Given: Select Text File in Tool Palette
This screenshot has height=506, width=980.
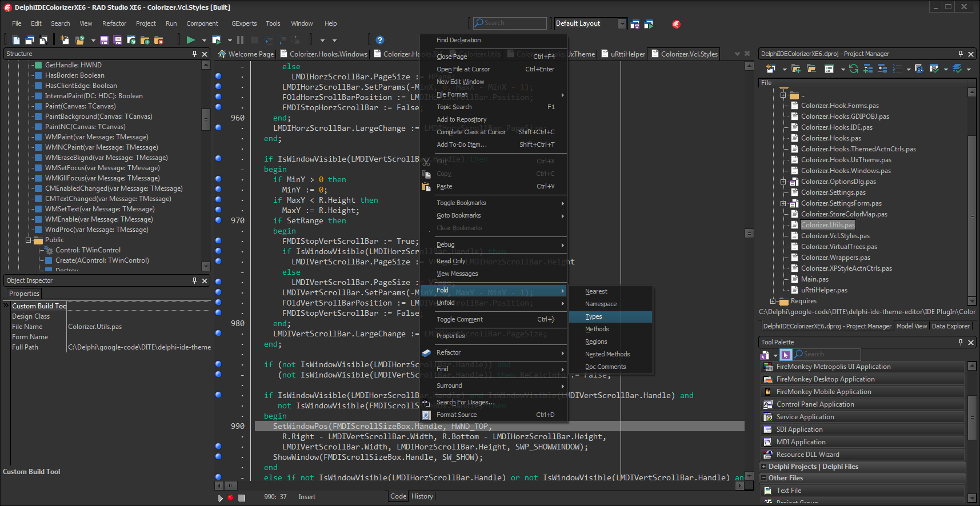Looking at the screenshot, I should tap(862, 491).
